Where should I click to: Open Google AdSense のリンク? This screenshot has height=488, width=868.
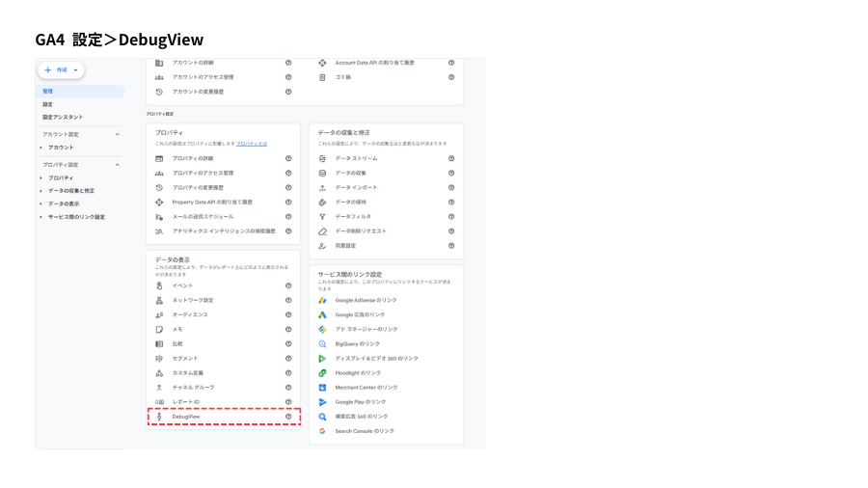[366, 301]
